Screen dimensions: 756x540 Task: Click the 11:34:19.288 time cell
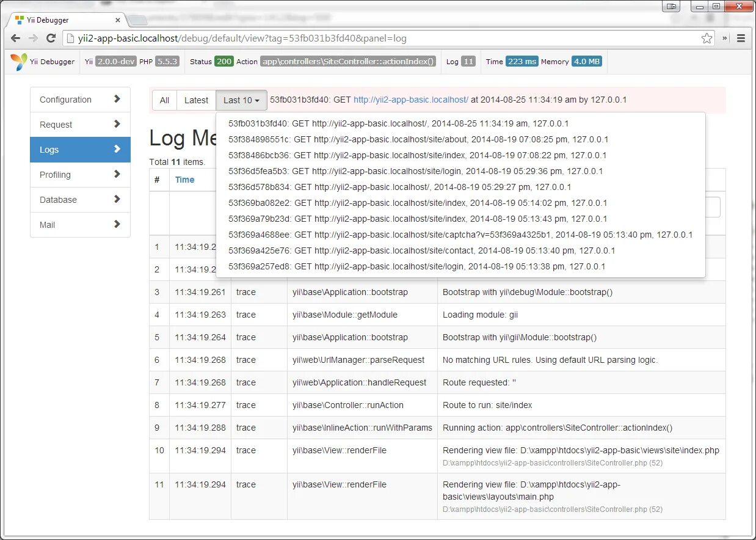(200, 428)
